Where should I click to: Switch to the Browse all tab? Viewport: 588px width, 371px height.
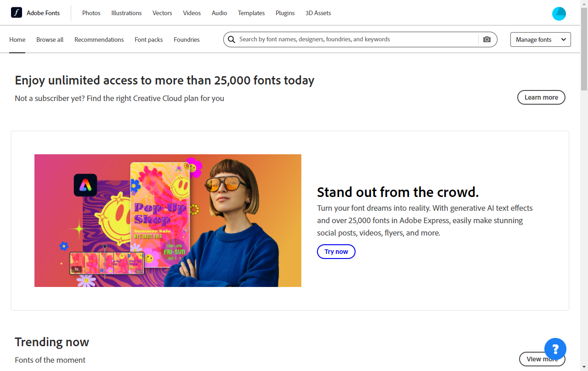click(50, 39)
